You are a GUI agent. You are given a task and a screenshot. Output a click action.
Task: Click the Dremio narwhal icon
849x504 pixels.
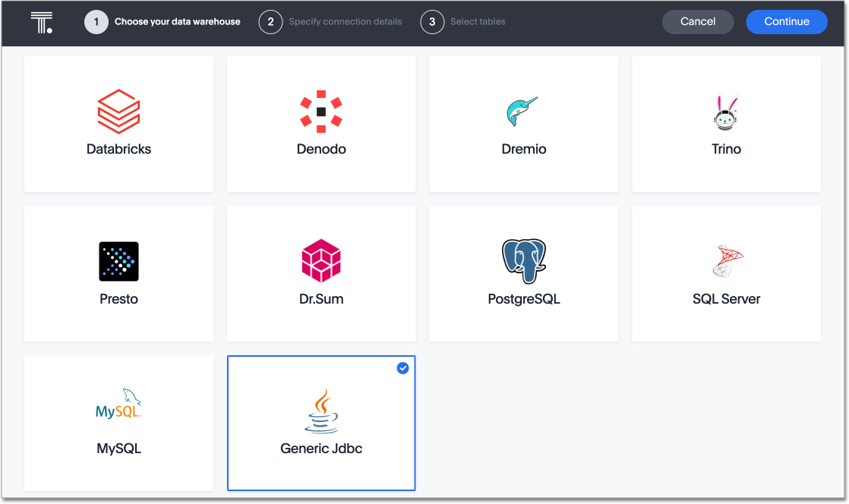(x=523, y=110)
